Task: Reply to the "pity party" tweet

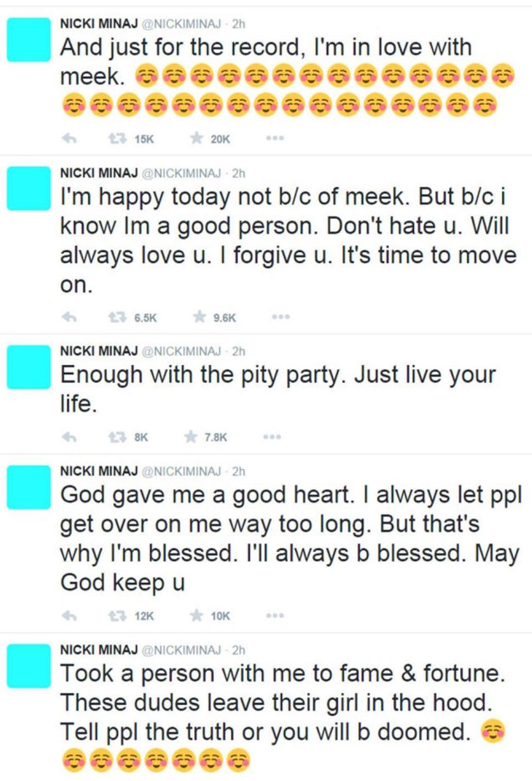Action: tap(69, 437)
